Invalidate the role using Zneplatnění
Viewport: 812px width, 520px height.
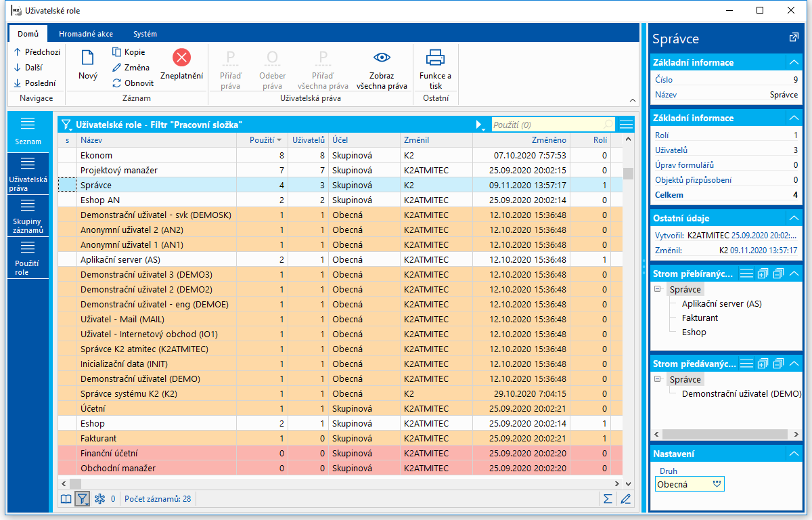coord(181,65)
